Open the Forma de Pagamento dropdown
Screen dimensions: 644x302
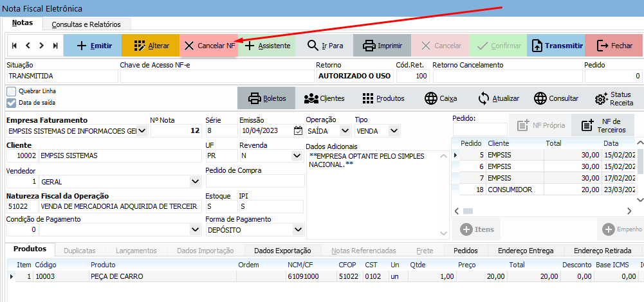(297, 230)
